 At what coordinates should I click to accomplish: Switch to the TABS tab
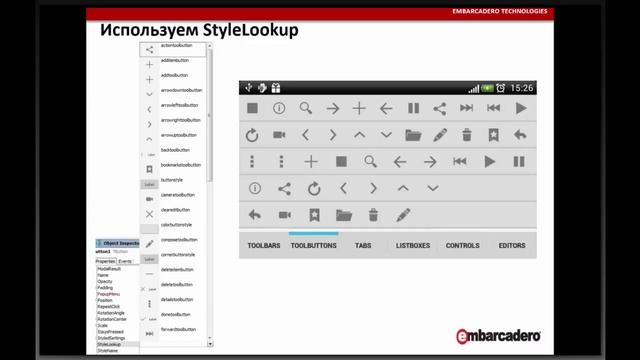(x=363, y=245)
